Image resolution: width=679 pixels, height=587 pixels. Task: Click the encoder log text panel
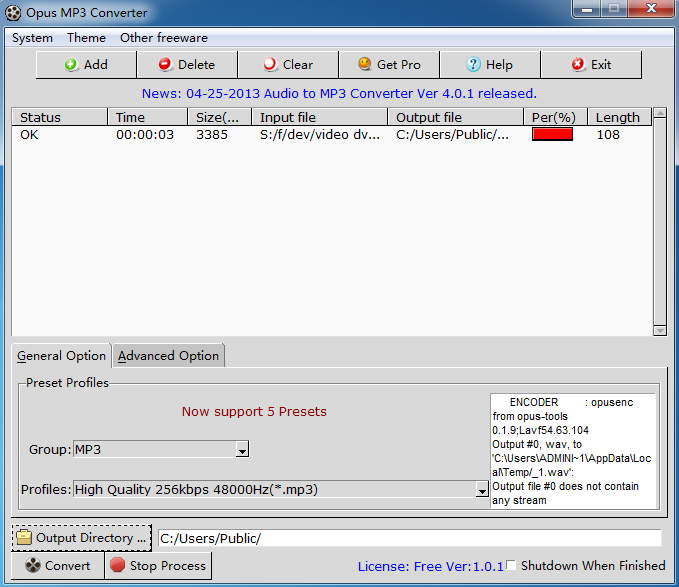click(573, 451)
